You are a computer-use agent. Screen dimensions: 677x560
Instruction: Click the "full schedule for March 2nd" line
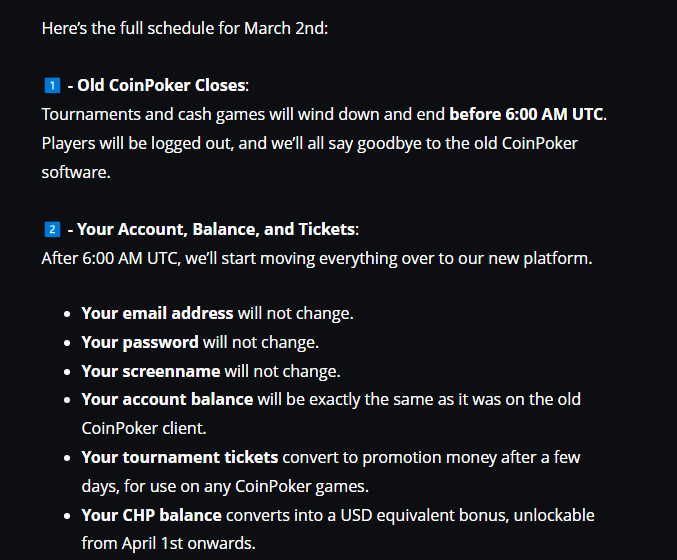[x=185, y=28]
